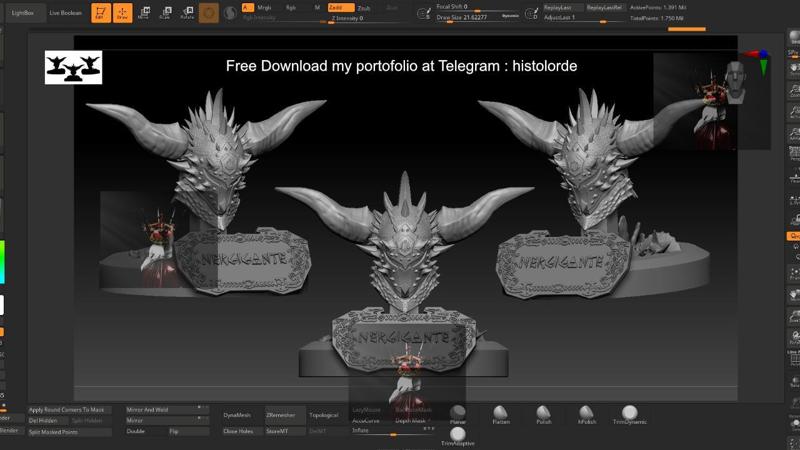
Task: Click the sculptris pro sphere icon
Action: click(x=230, y=13)
